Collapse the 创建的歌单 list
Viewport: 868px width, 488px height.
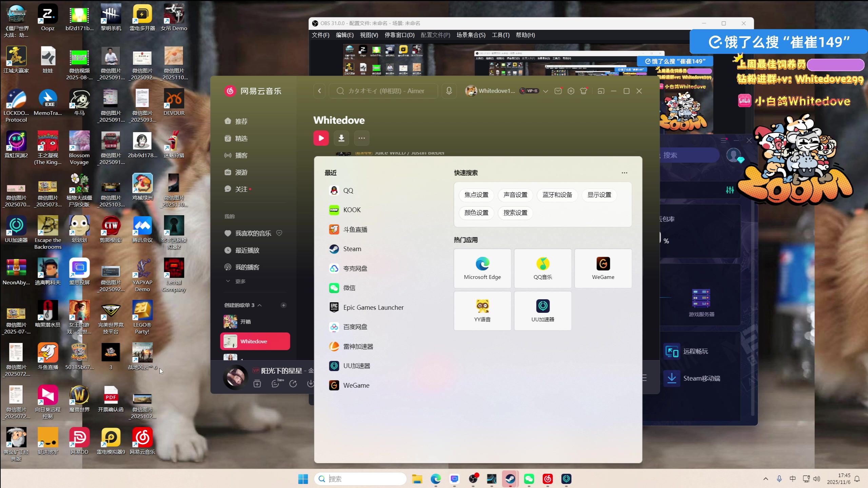point(260,305)
